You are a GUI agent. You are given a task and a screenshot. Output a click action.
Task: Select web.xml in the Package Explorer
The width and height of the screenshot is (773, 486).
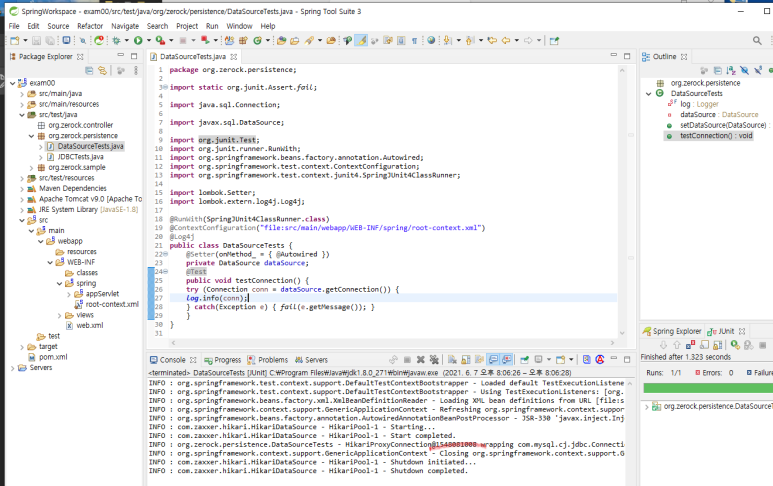coord(90,325)
